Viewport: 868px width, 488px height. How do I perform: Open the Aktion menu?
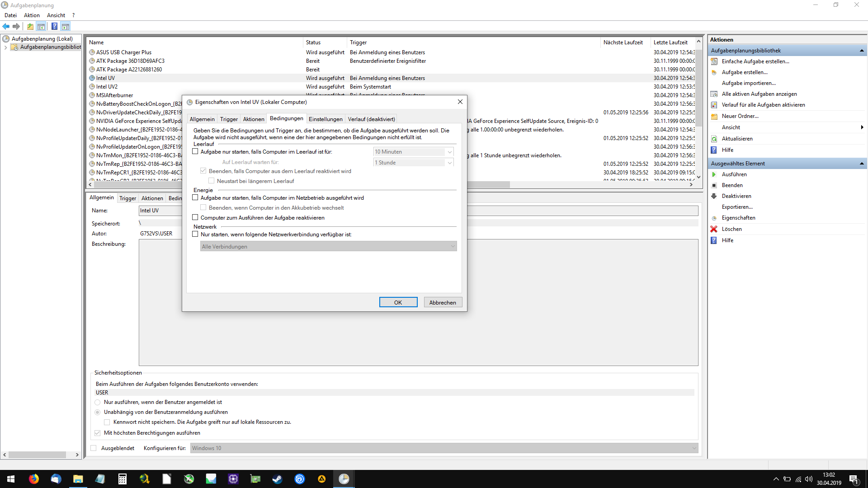32,15
